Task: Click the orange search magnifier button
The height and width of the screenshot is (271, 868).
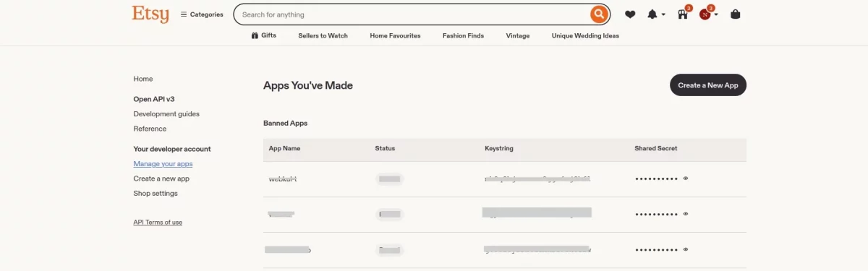Action: pos(599,14)
